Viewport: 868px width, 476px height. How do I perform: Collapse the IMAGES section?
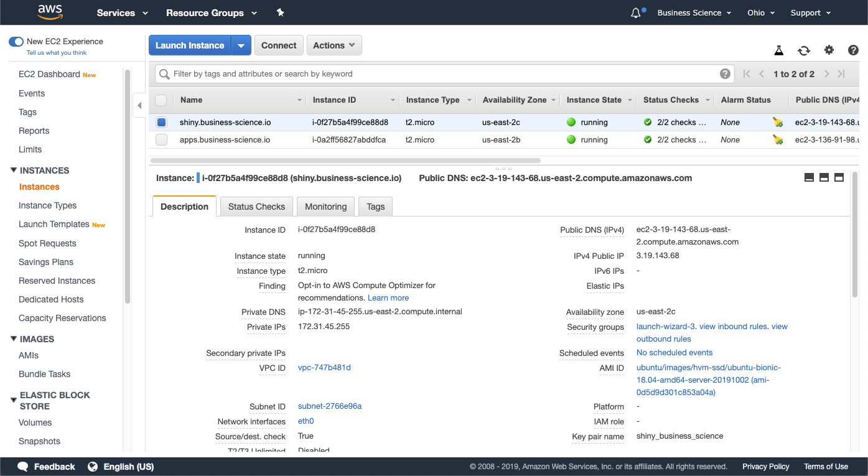14,338
